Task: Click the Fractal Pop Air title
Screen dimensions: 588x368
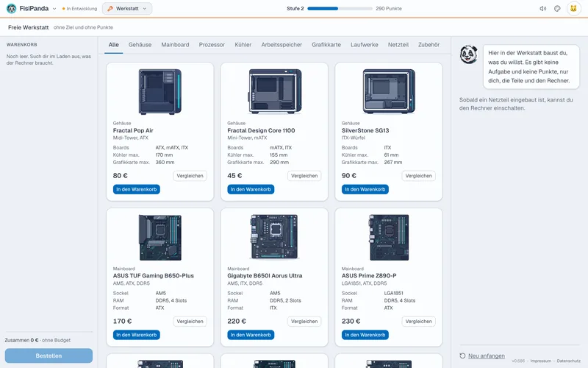Action: 133,130
